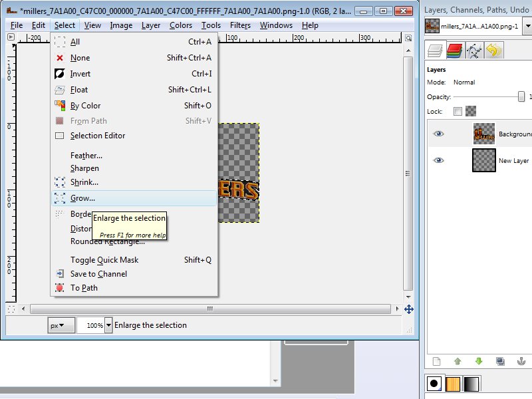
Task: Open the Paths tab icon
Action: click(x=473, y=50)
